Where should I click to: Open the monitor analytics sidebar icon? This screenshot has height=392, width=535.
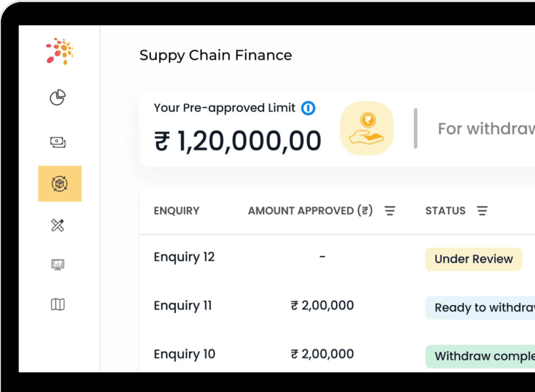pos(58,264)
